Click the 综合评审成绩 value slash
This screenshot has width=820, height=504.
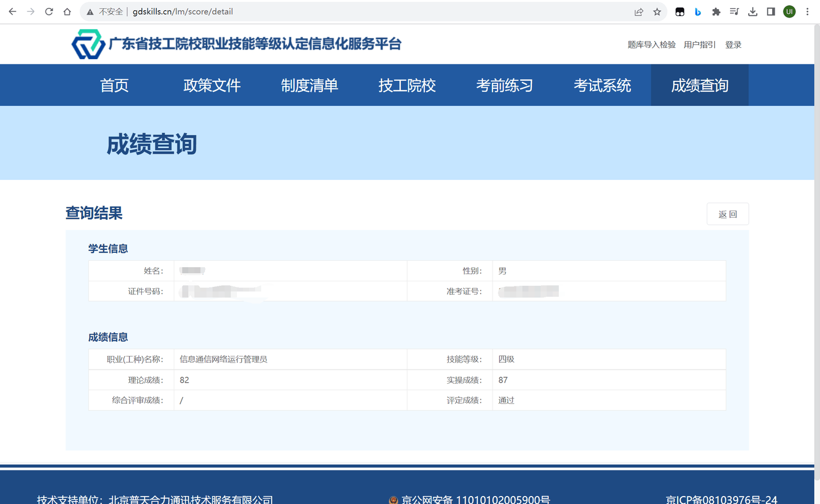182,400
